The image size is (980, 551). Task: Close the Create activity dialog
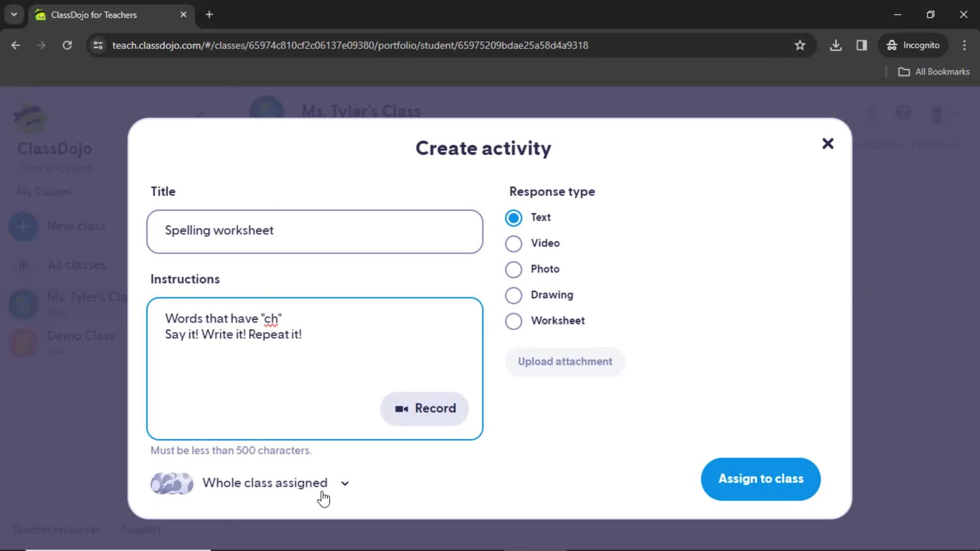[x=827, y=143]
